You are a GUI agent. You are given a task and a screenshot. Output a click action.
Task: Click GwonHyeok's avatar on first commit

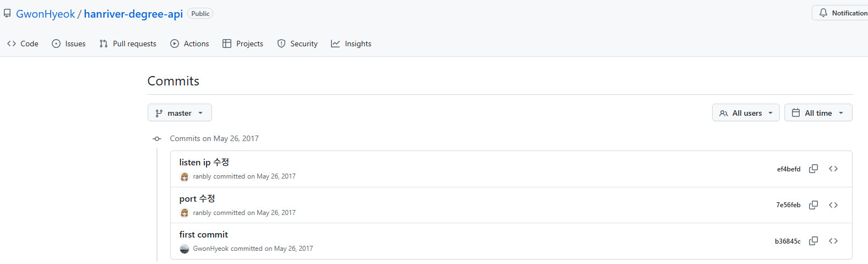(185, 249)
